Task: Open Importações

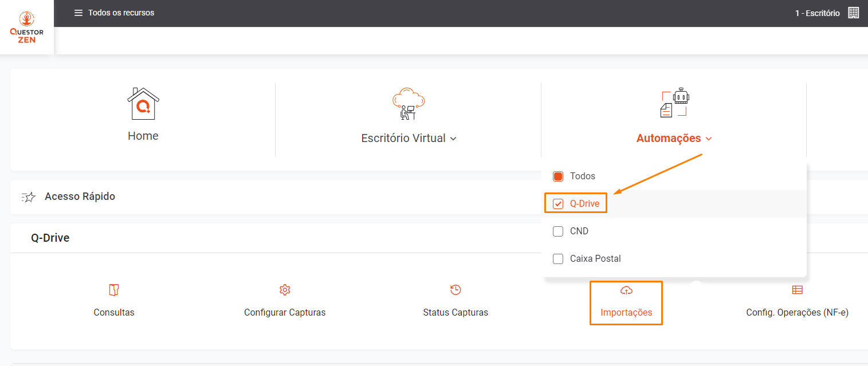Action: tap(626, 313)
